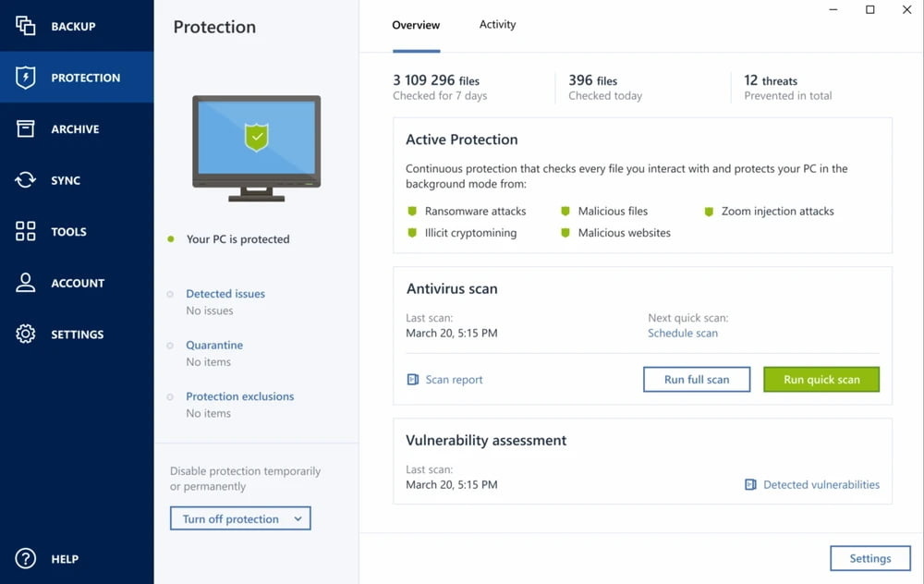Screen dimensions: 924x584
Task: Open the Scan report document icon
Action: (413, 379)
